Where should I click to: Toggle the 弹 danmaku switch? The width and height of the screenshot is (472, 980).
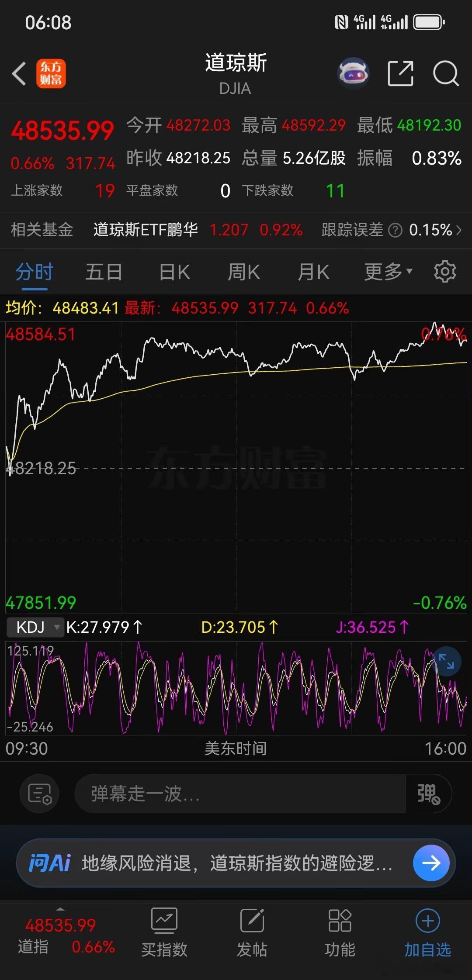point(429,794)
